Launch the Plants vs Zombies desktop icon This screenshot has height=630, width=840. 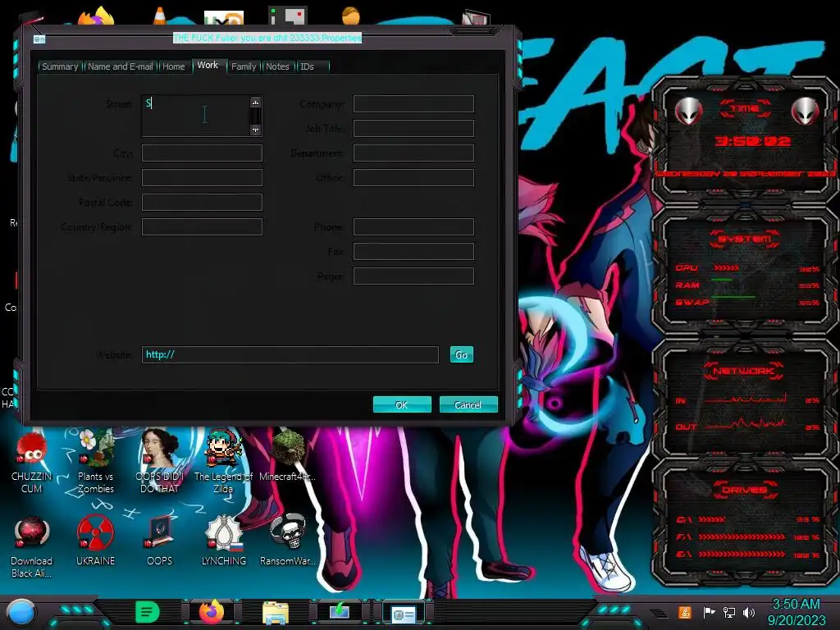point(96,463)
